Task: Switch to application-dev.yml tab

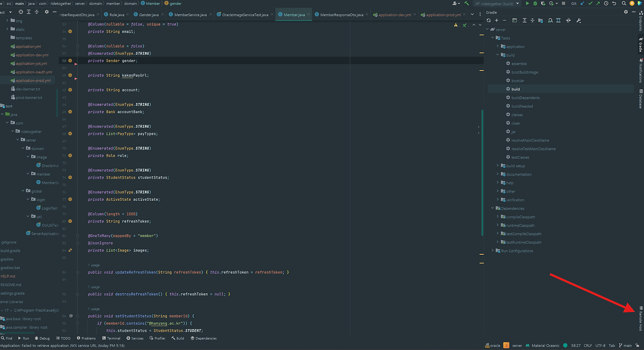Action: tap(395, 15)
